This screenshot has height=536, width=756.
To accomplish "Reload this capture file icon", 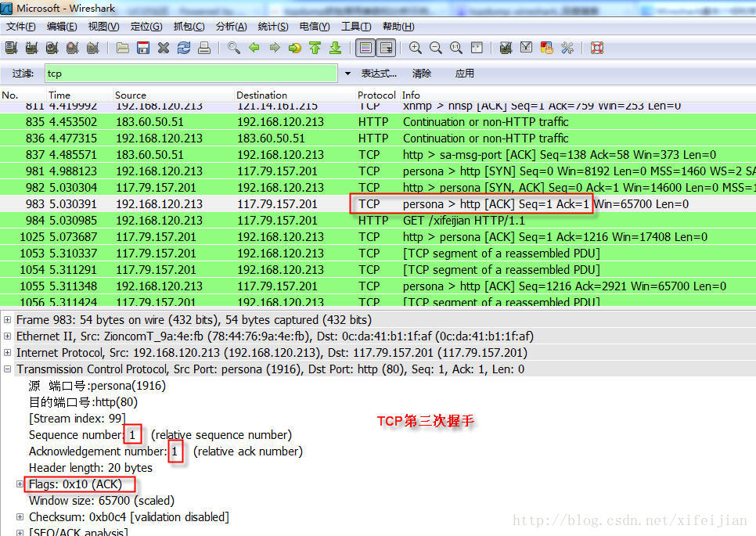I will (184, 48).
